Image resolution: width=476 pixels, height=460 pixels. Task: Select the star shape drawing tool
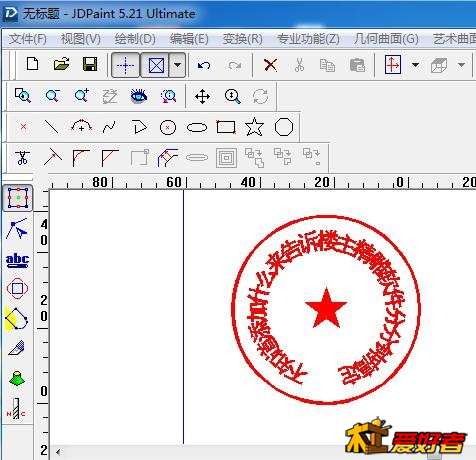[254, 127]
